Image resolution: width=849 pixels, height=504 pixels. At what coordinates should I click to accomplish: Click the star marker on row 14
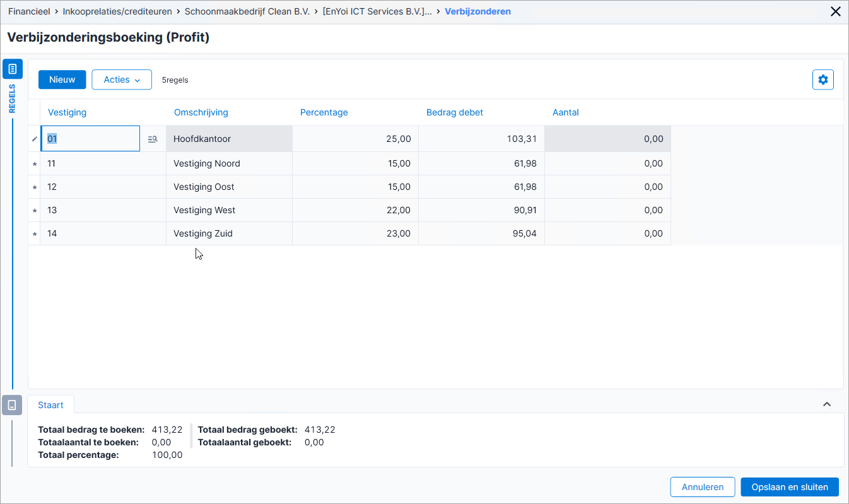[x=34, y=233]
